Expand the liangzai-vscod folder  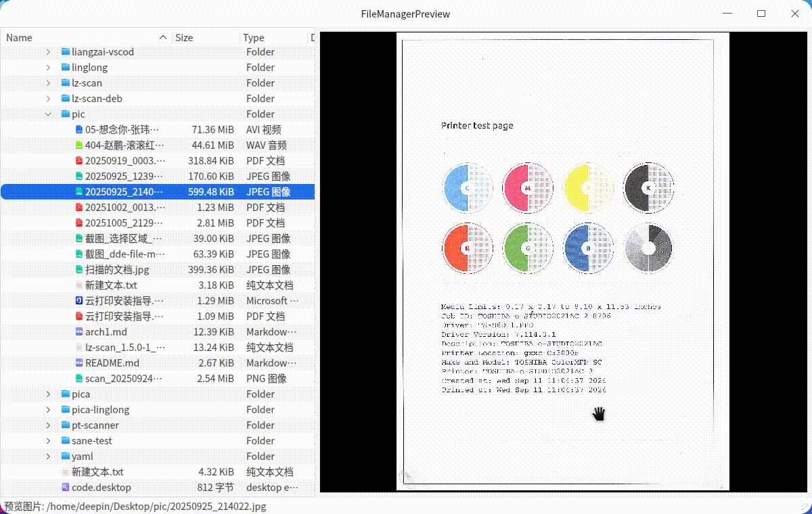point(48,52)
